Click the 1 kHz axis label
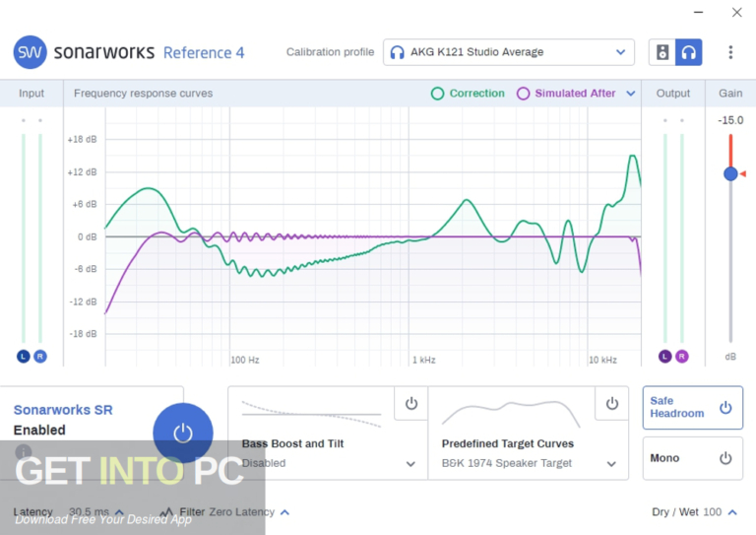Image resolution: width=756 pixels, height=535 pixels. pos(424,360)
